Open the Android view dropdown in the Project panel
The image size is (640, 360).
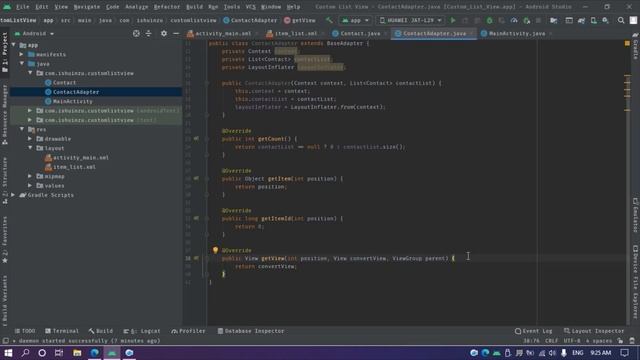[34, 33]
